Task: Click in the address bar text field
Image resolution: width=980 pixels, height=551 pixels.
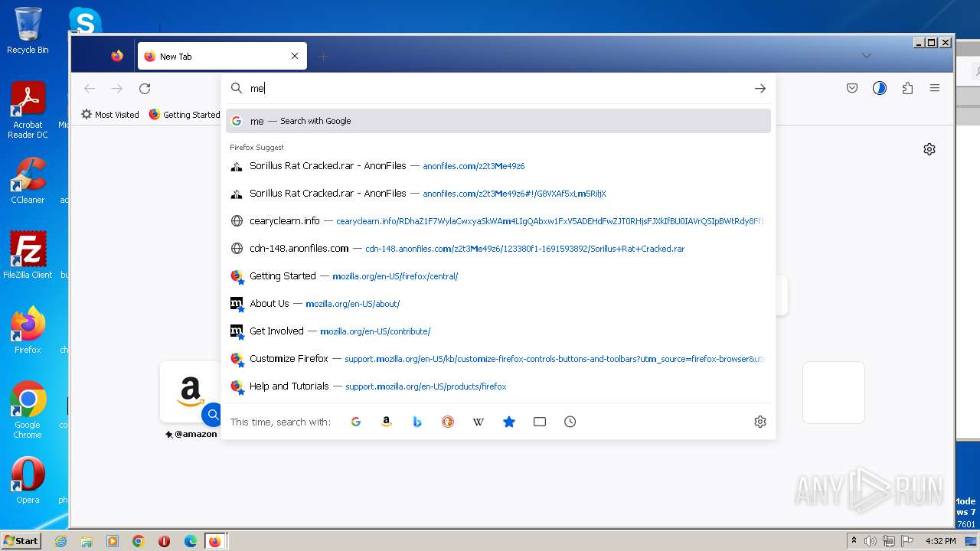Action: (498, 89)
